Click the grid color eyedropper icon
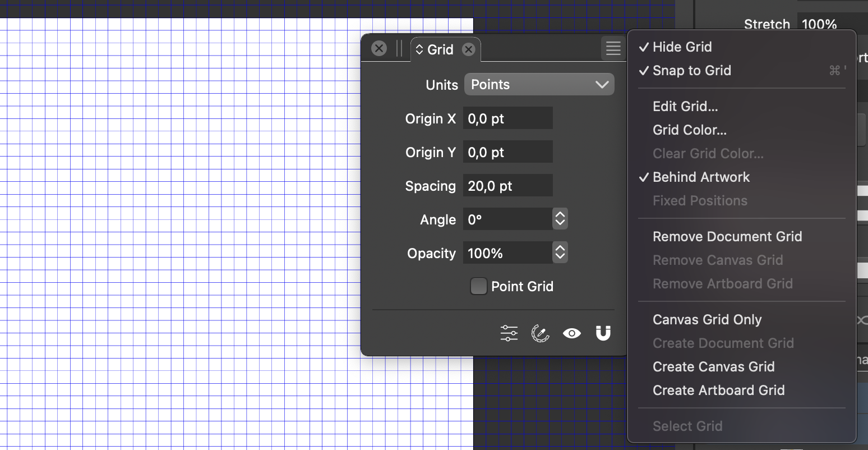Screen dimensions: 868x450 coord(540,333)
